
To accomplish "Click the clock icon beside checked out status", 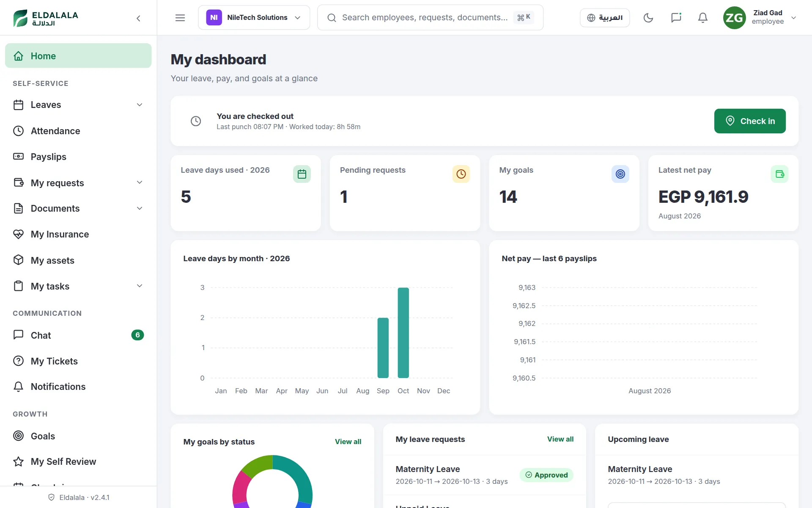I will 196,121.
